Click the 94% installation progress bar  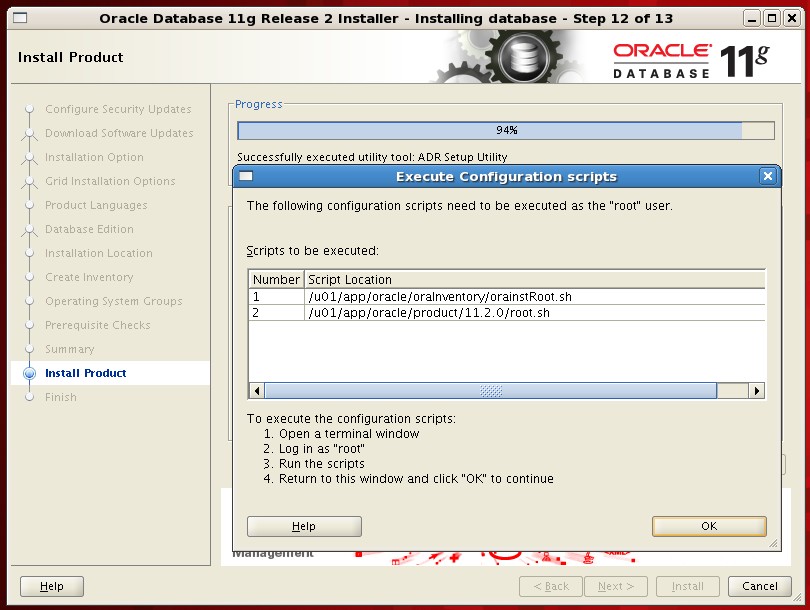point(506,130)
